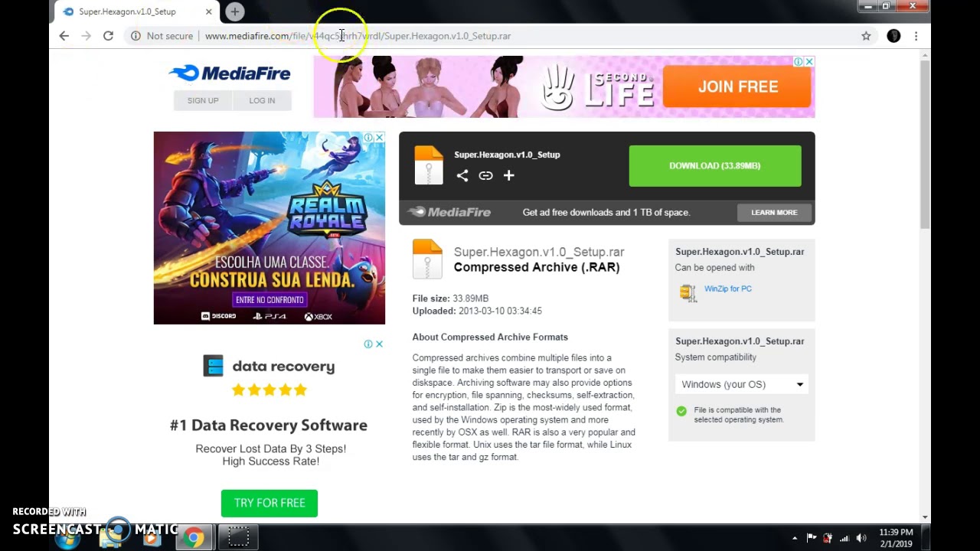
Task: Open ad info on the Second Life banner
Action: point(799,61)
